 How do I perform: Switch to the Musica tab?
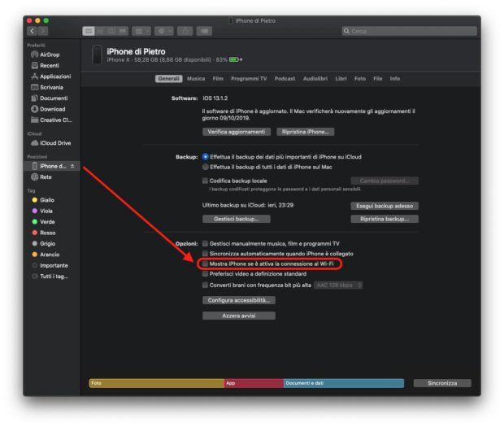(196, 79)
